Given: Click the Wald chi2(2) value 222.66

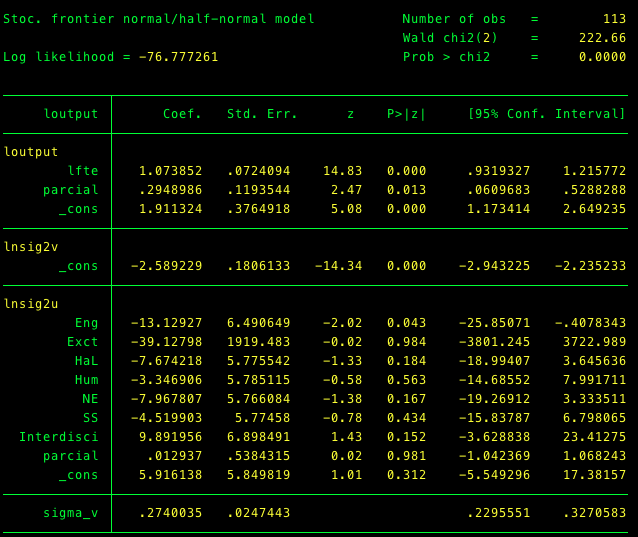Looking at the screenshot, I should point(602,38).
